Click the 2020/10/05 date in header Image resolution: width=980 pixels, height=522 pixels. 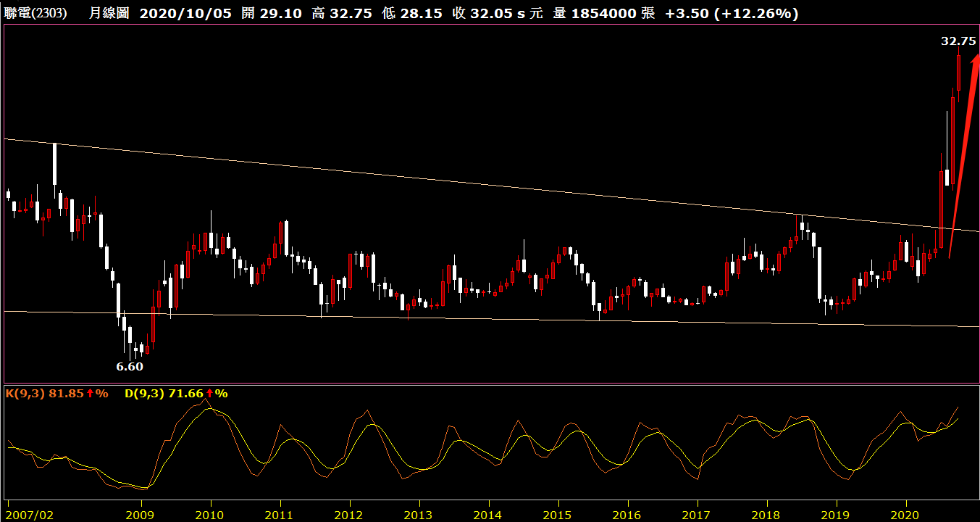185,13
